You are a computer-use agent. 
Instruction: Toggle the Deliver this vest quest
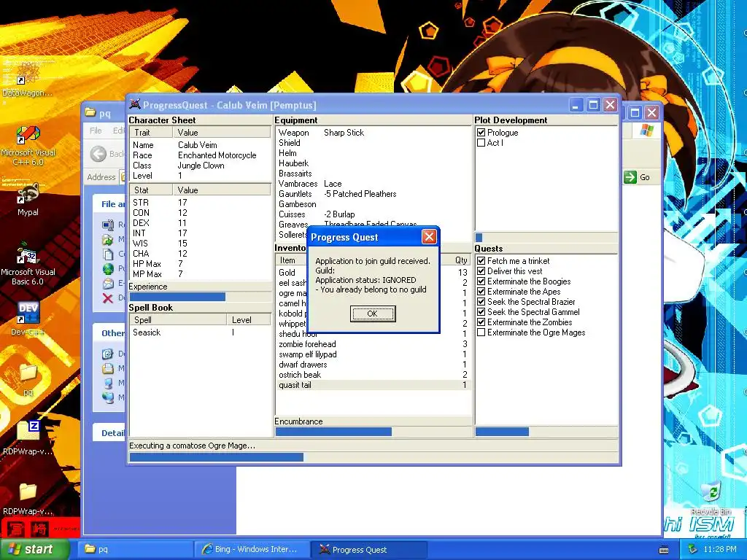pos(481,271)
